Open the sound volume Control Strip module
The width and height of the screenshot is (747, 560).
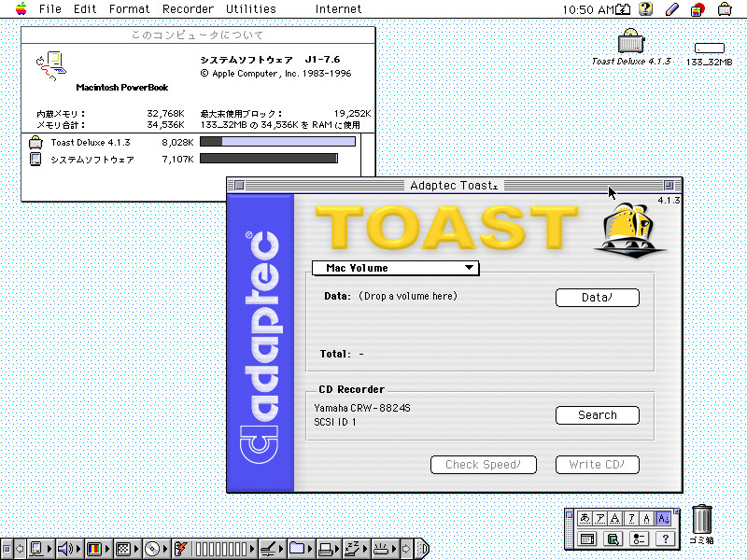point(68,549)
